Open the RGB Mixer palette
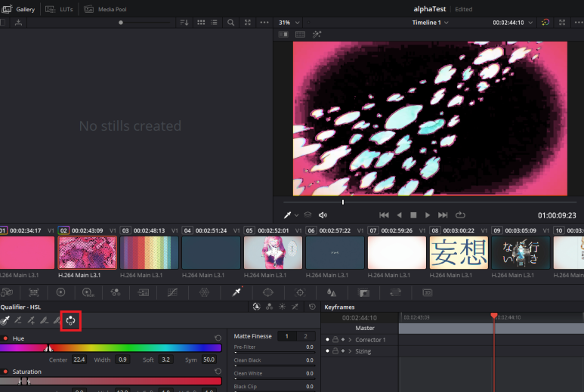The height and width of the screenshot is (392, 584). click(x=116, y=292)
